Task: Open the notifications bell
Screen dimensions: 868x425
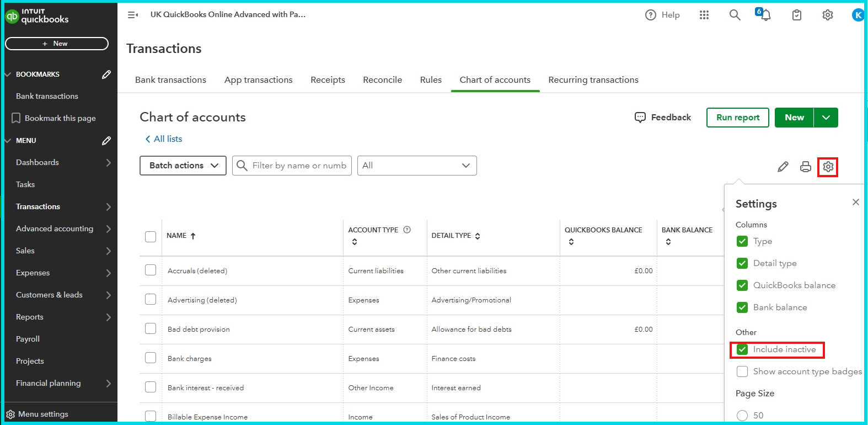Action: tap(765, 15)
